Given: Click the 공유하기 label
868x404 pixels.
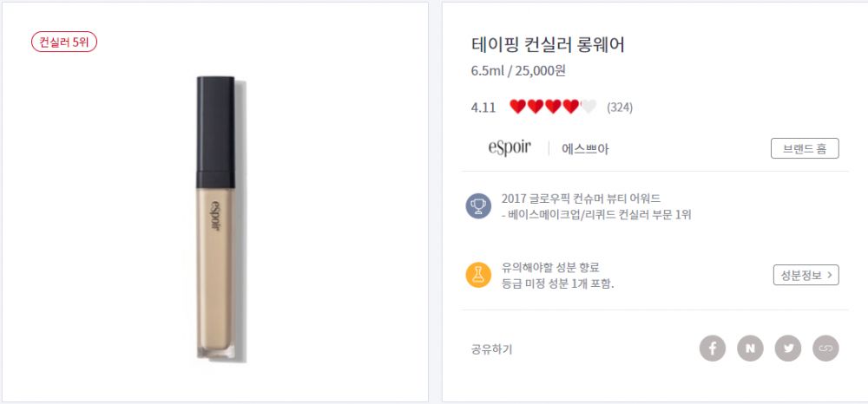Looking at the screenshot, I should pos(492,349).
